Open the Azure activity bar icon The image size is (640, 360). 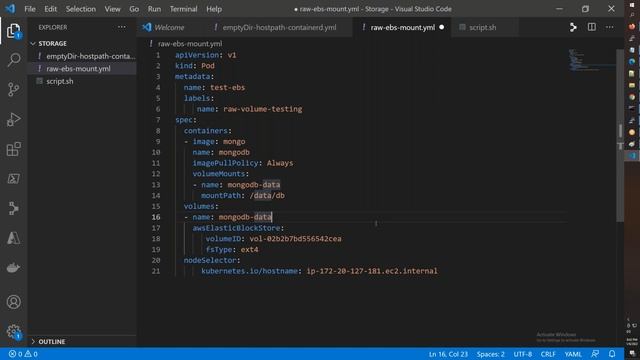click(13, 238)
